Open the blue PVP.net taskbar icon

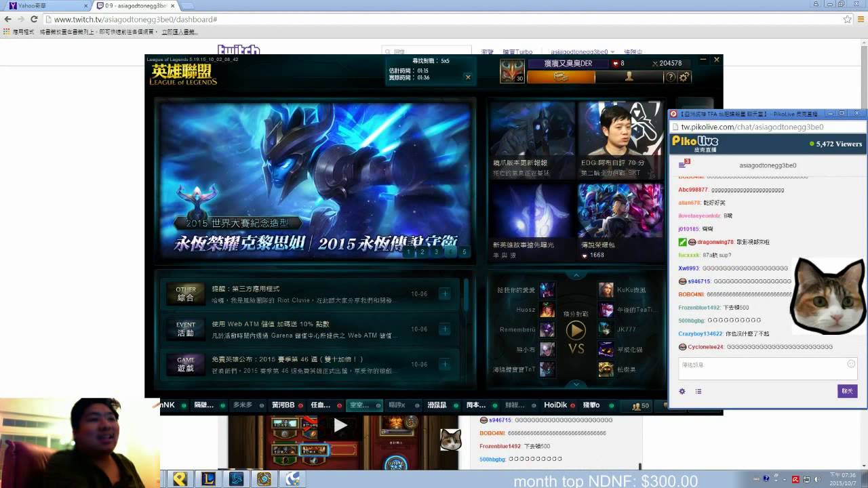tap(236, 479)
